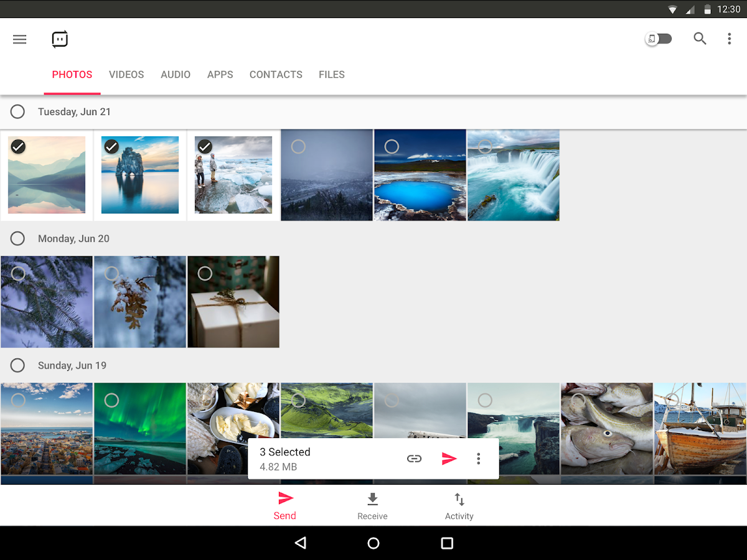Send the 3 selected photos with red arrow
The width and height of the screenshot is (747, 560).
(449, 459)
